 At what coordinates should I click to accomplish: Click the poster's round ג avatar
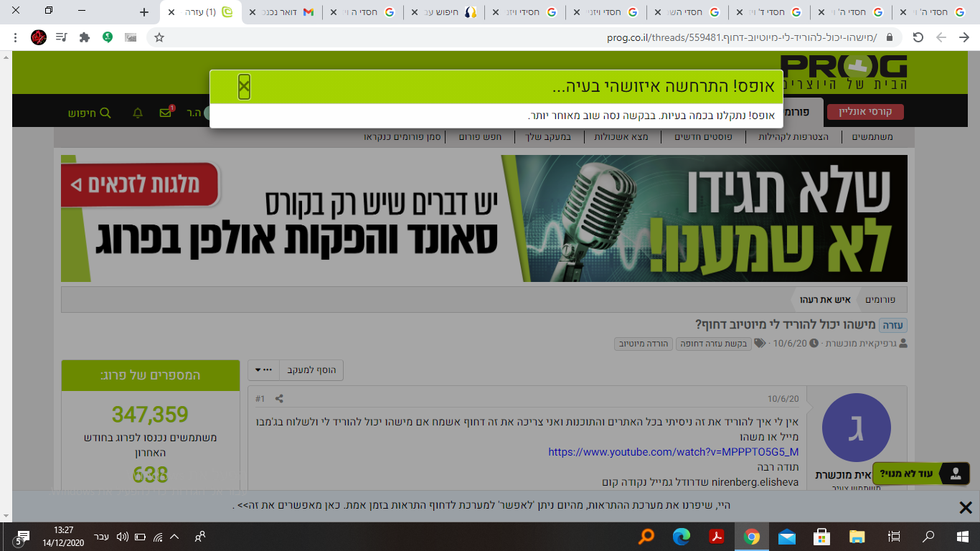857,428
